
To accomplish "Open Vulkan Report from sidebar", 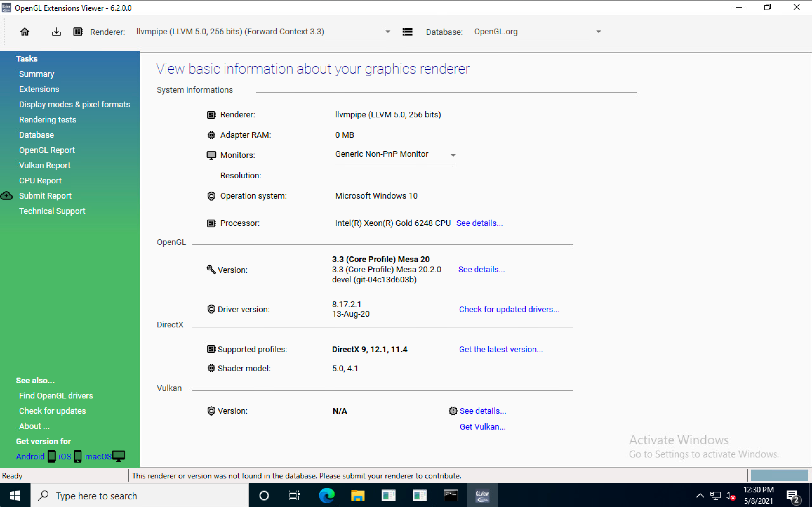I will [x=45, y=165].
